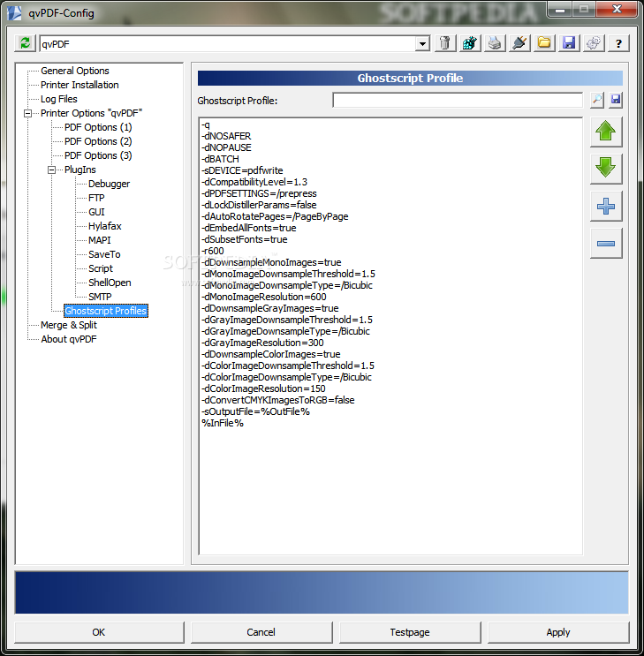Collapse the PlugIns tree node

51,170
